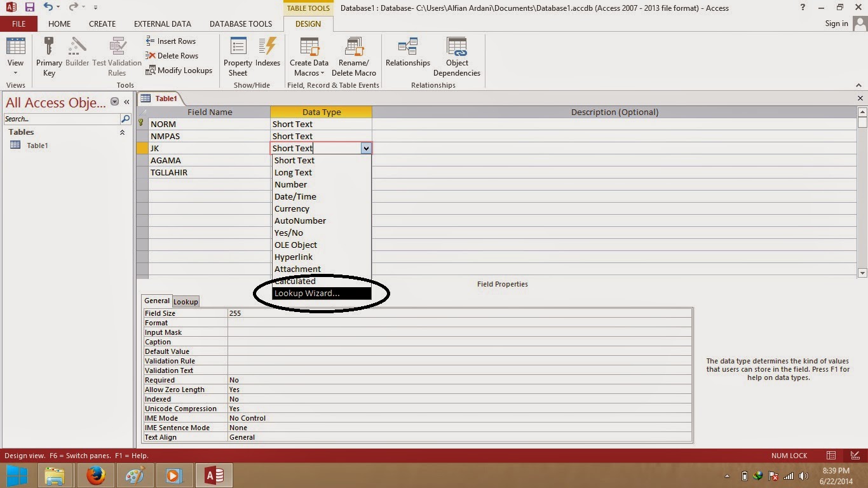
Task: Go to the CREATE ribbon tab
Action: [102, 24]
